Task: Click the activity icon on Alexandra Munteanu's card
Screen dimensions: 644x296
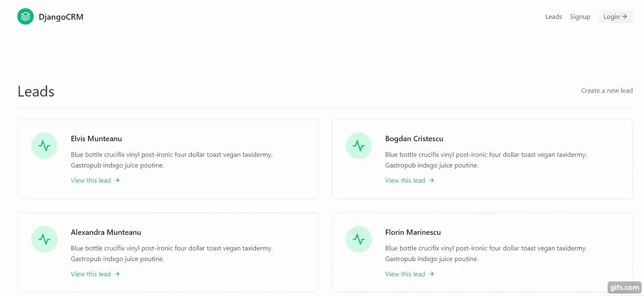Action: coord(44,239)
